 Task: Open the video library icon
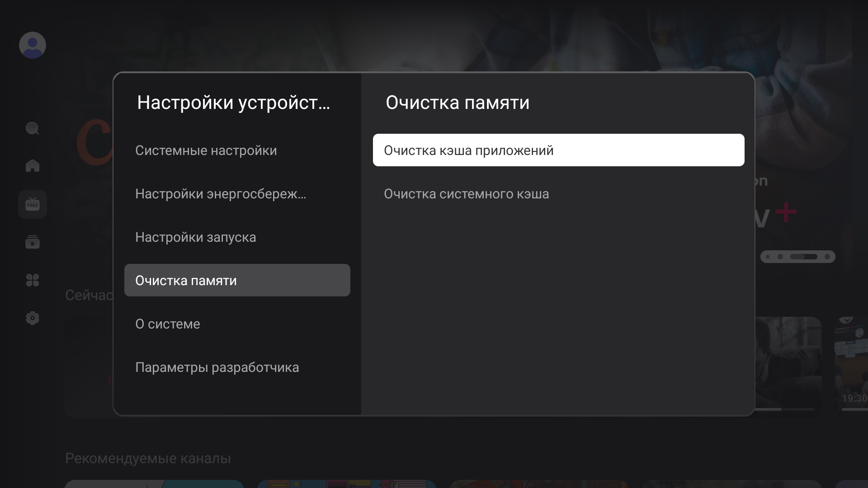pyautogui.click(x=32, y=242)
